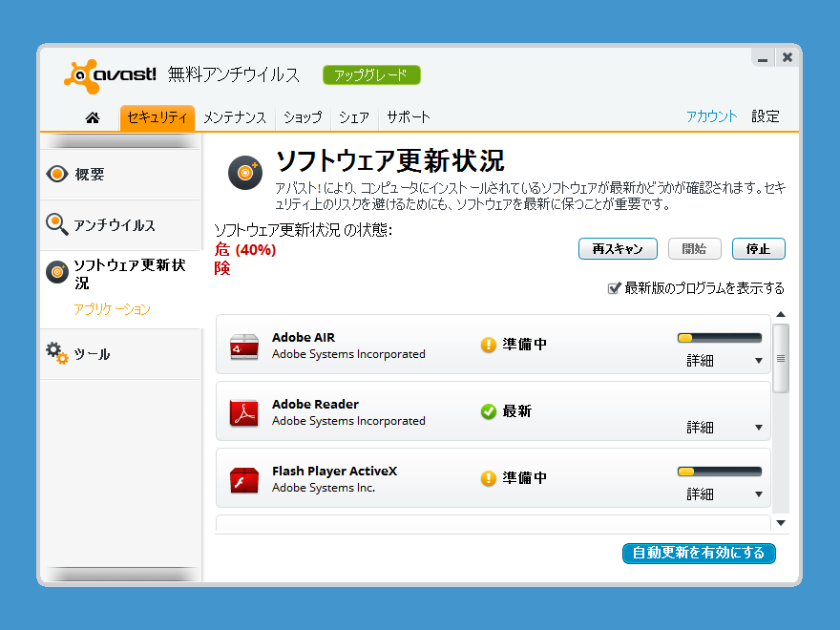840x630 pixels.
Task: Click the 停止 button
Action: click(759, 248)
